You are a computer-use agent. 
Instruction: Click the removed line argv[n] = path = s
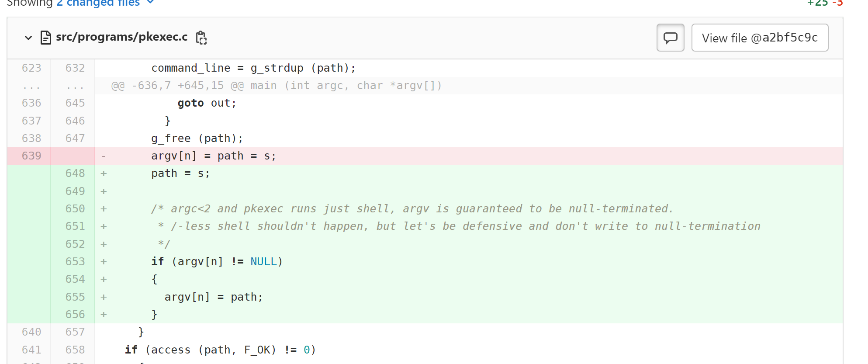(x=213, y=156)
